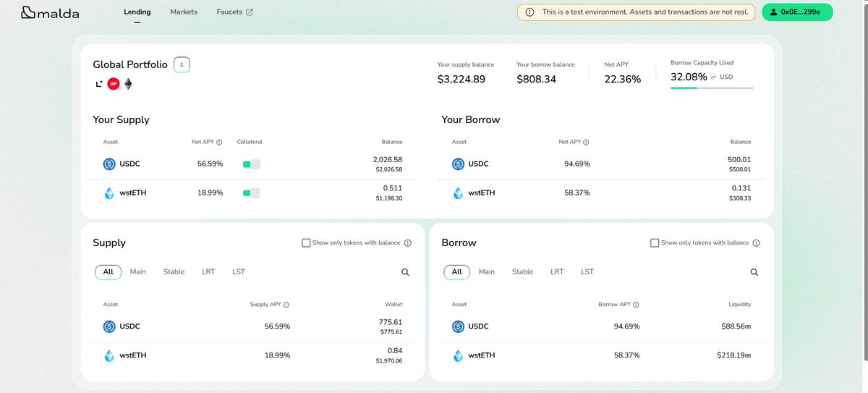868x393 pixels.
Task: Click the USDC icon in the Borrow list
Action: [458, 326]
